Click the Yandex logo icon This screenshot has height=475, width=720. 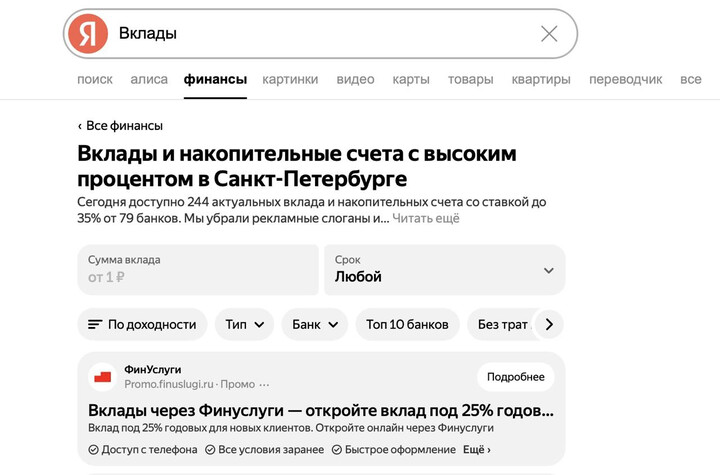click(x=88, y=34)
